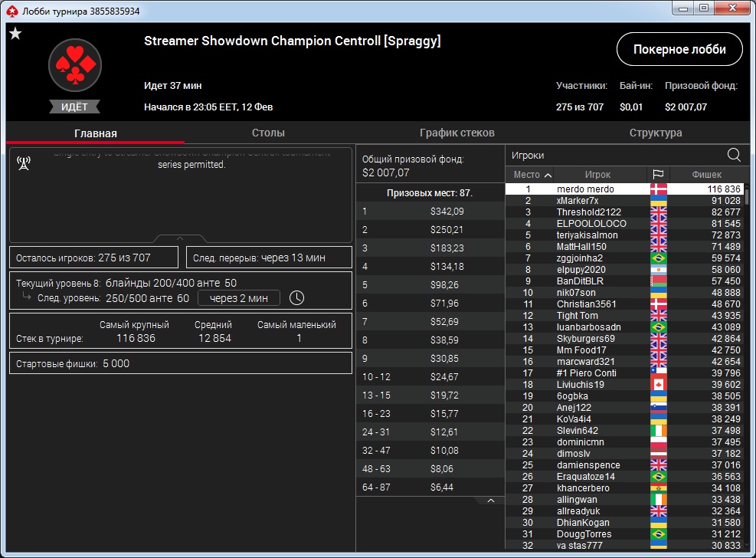756x558 pixels.
Task: Click Осталось игроков 275 из 707 box
Action: (94, 258)
